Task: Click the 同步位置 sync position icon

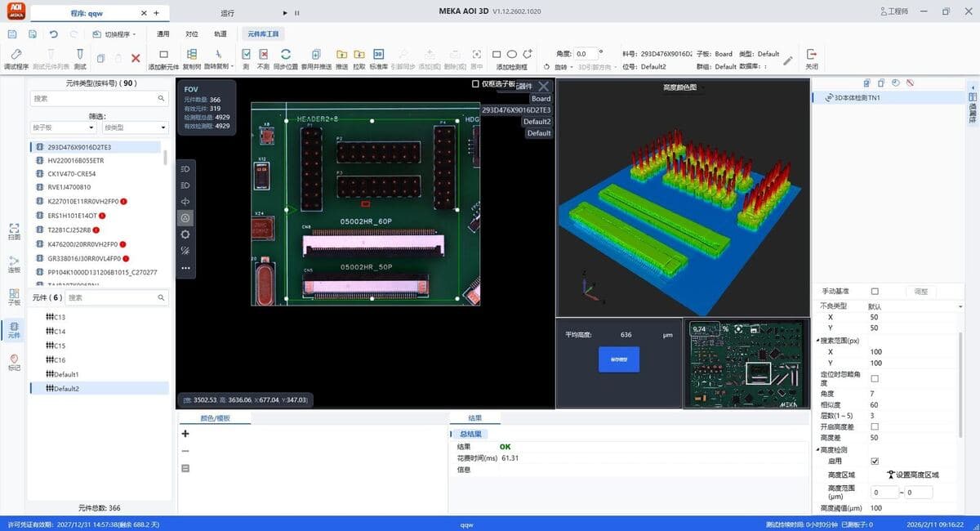Action: point(286,55)
